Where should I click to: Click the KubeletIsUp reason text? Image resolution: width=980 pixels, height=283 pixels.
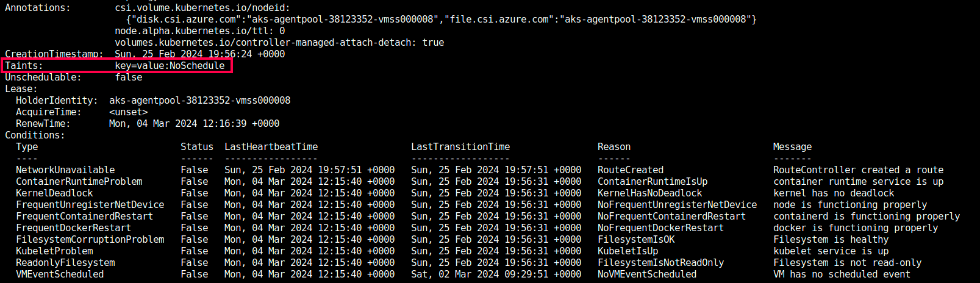click(x=628, y=251)
